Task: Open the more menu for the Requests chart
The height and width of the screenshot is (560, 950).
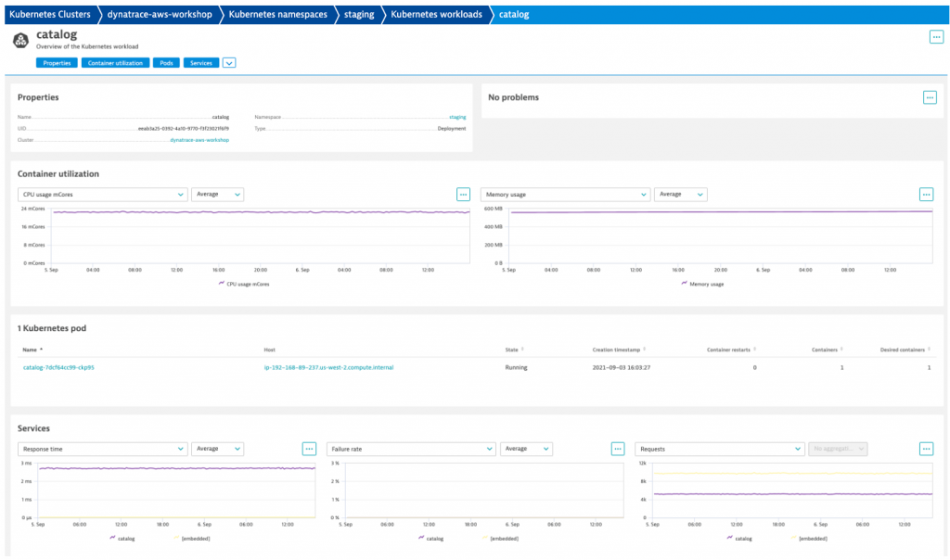Action: pyautogui.click(x=926, y=449)
